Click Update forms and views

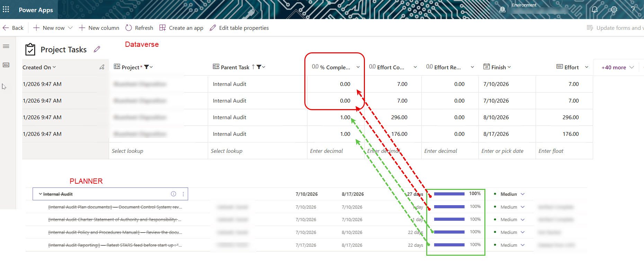click(x=615, y=28)
